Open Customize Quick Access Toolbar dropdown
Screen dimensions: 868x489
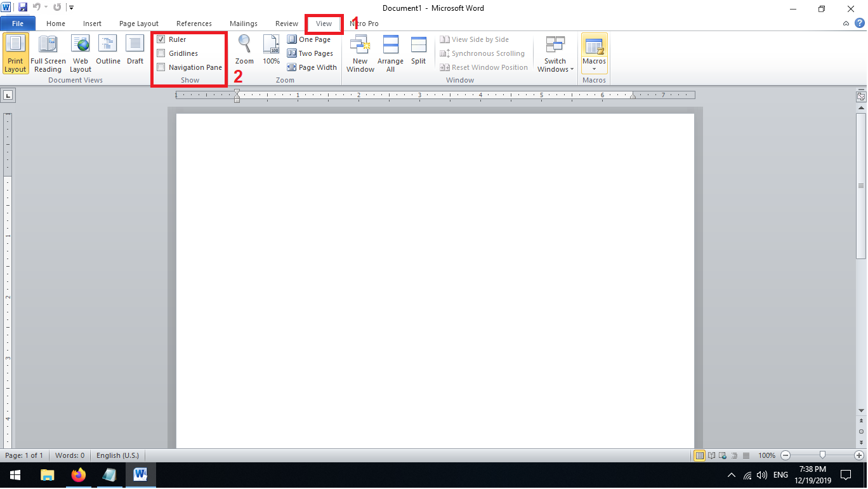(x=71, y=8)
